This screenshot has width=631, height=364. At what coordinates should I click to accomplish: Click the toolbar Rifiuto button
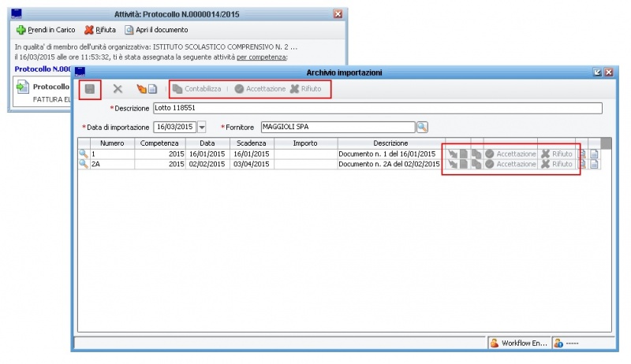click(306, 89)
